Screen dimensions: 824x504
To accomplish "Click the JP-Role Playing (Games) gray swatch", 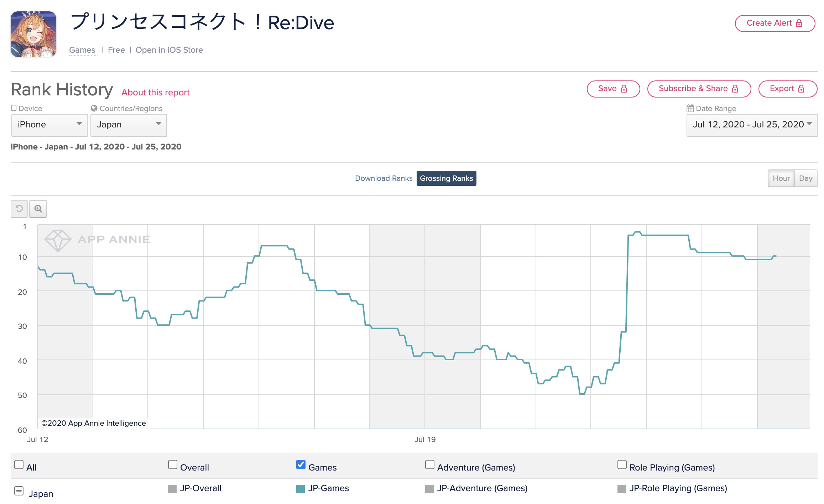I will 622,489.
